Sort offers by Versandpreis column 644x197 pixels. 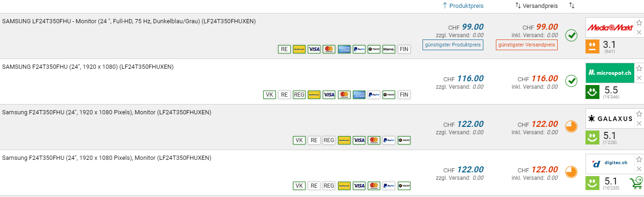click(x=536, y=6)
